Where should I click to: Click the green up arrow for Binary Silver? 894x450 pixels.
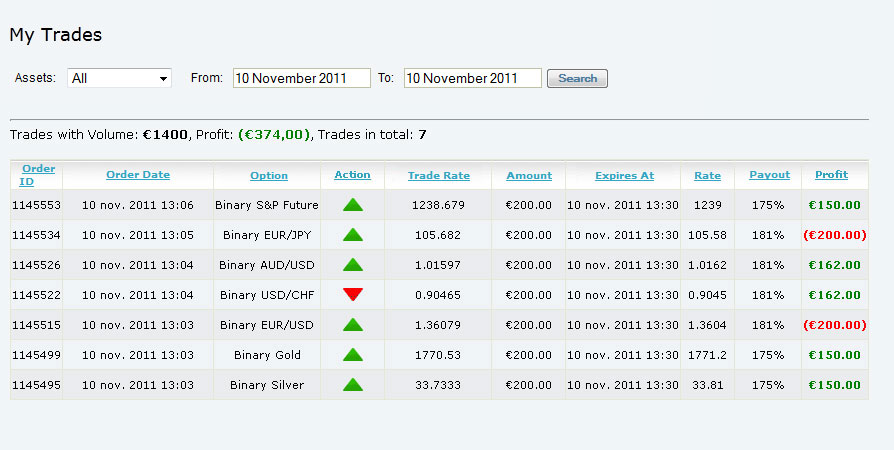point(352,385)
